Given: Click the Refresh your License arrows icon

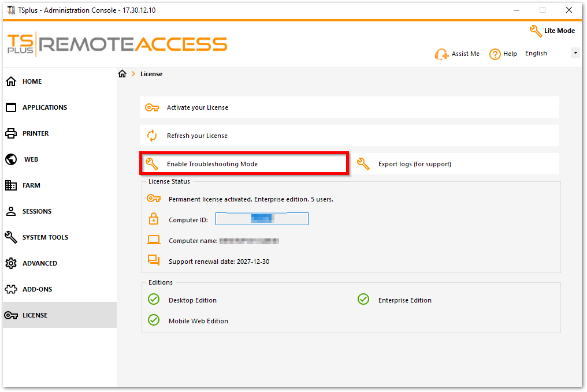Looking at the screenshot, I should click(x=152, y=136).
